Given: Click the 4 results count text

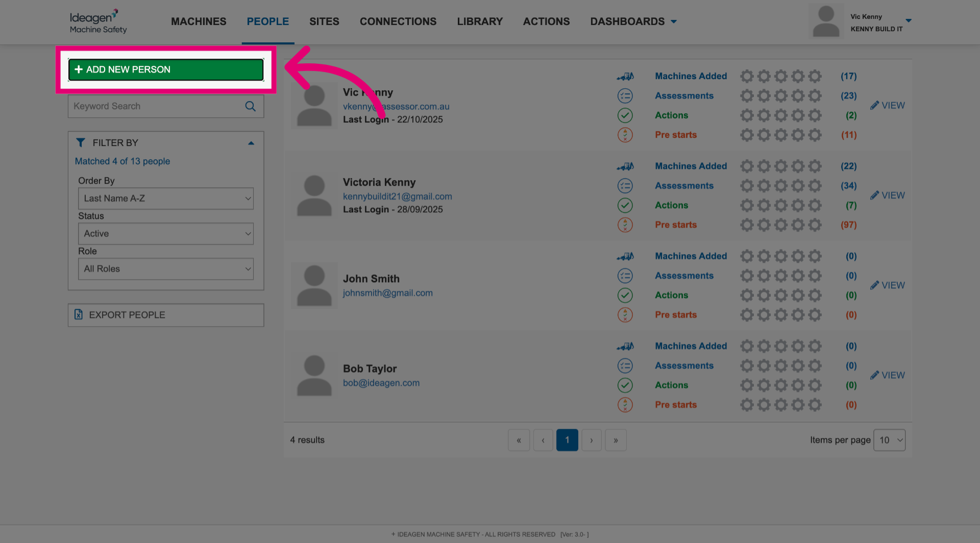Looking at the screenshot, I should click(307, 440).
